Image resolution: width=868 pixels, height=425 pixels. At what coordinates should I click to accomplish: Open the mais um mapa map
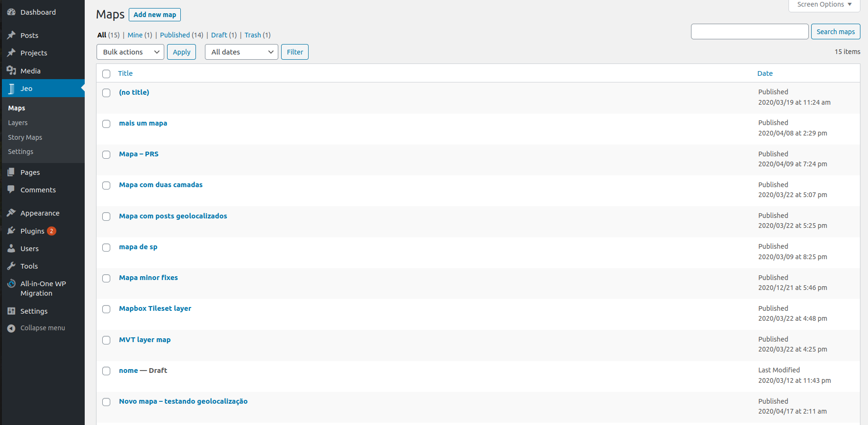coord(143,123)
